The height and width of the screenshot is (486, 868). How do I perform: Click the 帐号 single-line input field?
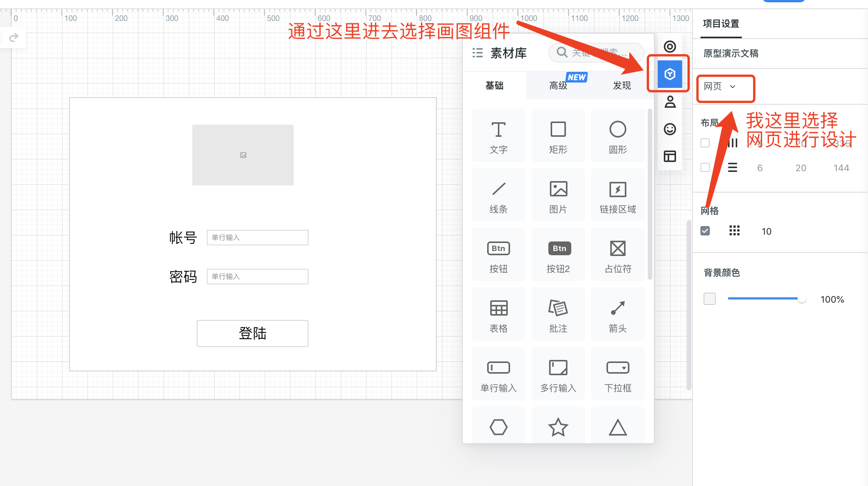[x=257, y=237]
